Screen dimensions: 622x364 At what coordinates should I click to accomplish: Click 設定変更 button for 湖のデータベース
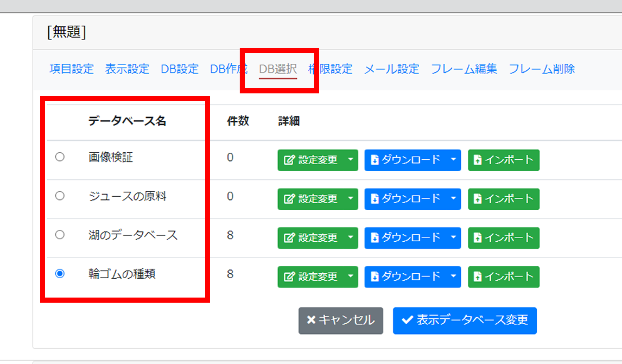(311, 238)
